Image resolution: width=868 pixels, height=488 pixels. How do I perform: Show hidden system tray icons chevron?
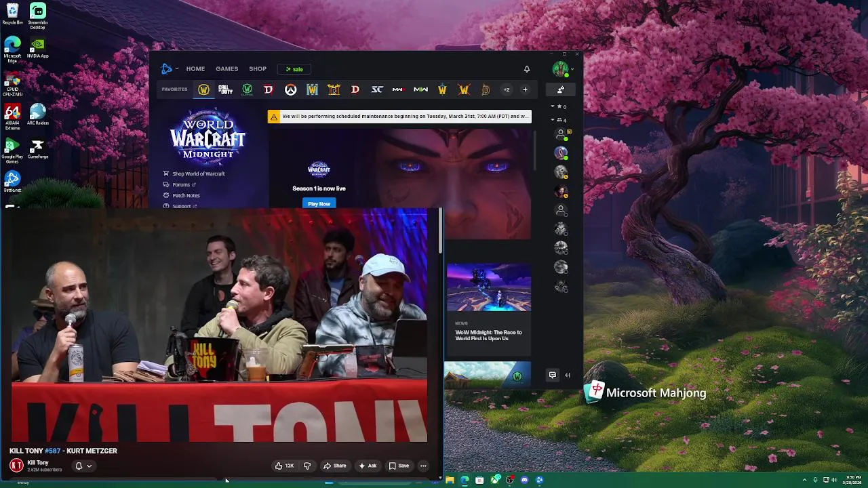[x=804, y=480]
